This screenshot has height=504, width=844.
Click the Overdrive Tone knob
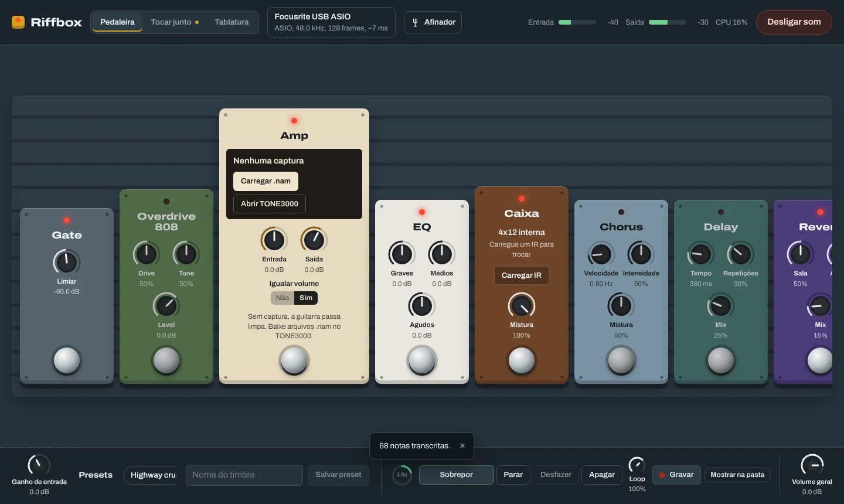click(186, 253)
